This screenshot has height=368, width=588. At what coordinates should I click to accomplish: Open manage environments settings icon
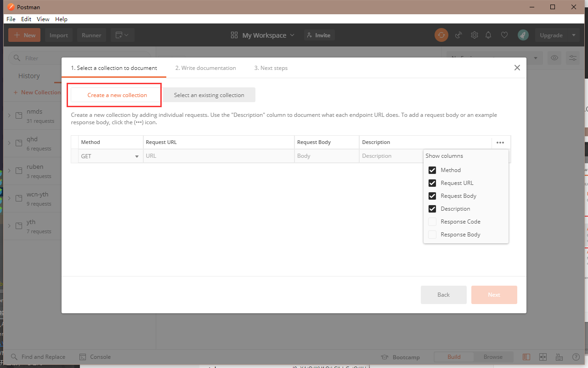[573, 58]
